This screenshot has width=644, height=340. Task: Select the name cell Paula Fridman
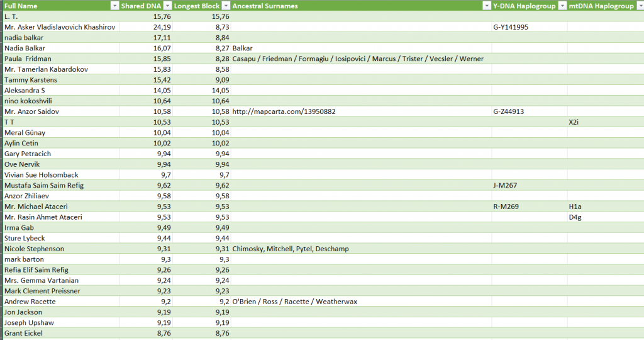point(28,59)
